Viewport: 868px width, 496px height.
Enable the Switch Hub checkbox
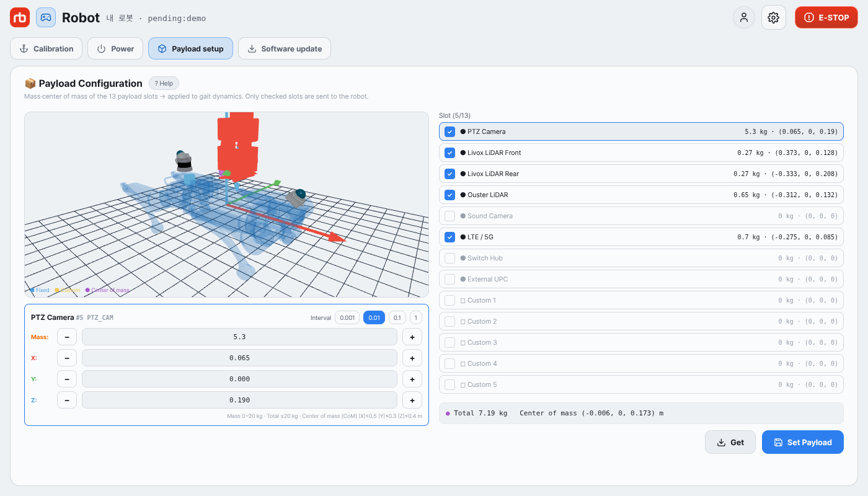450,258
